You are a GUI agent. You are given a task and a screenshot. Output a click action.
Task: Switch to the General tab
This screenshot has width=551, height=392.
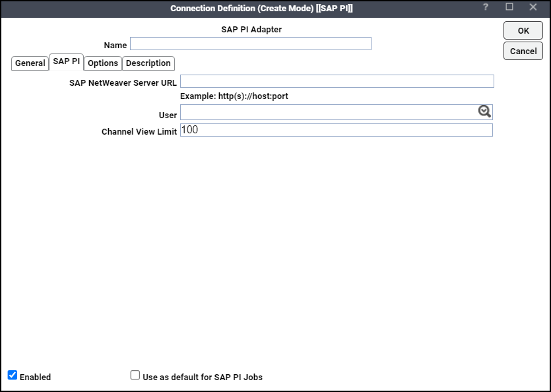point(30,63)
